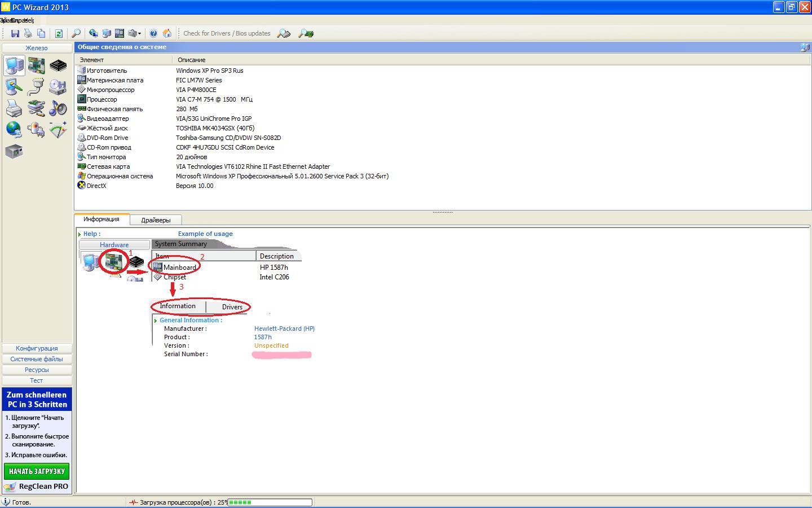The height and width of the screenshot is (508, 812).
Task: Click the CPU load progress bar
Action: 270,502
